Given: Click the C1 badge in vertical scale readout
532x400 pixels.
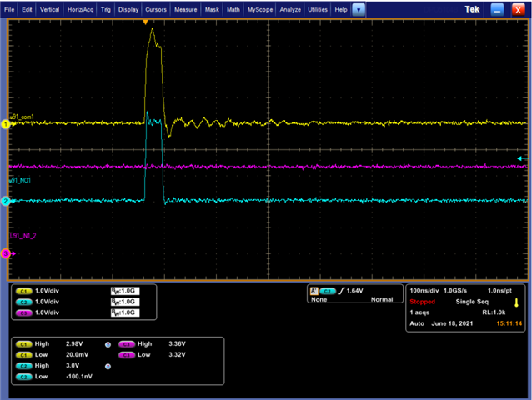Looking at the screenshot, I should click(x=23, y=291).
